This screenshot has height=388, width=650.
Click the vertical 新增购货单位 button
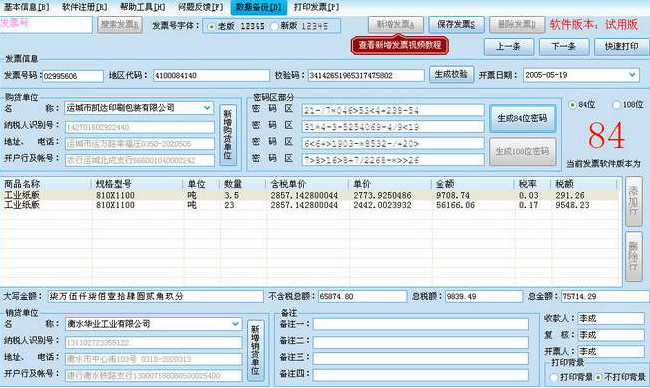coord(228,135)
